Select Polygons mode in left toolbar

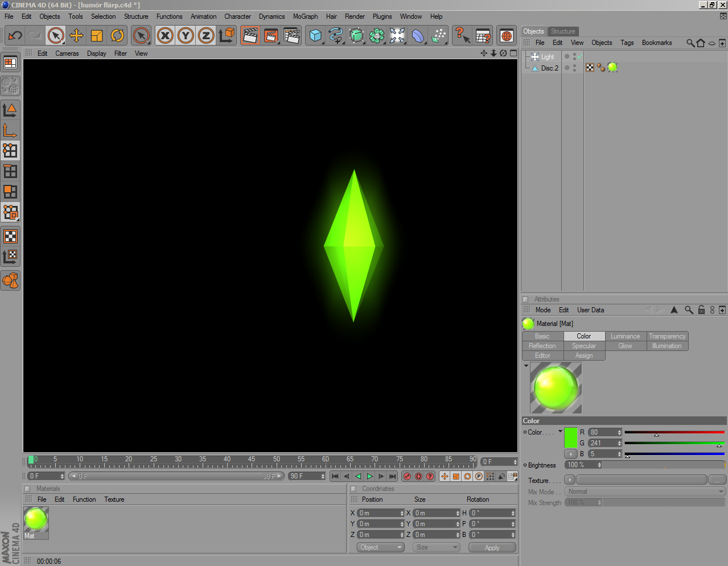10,192
